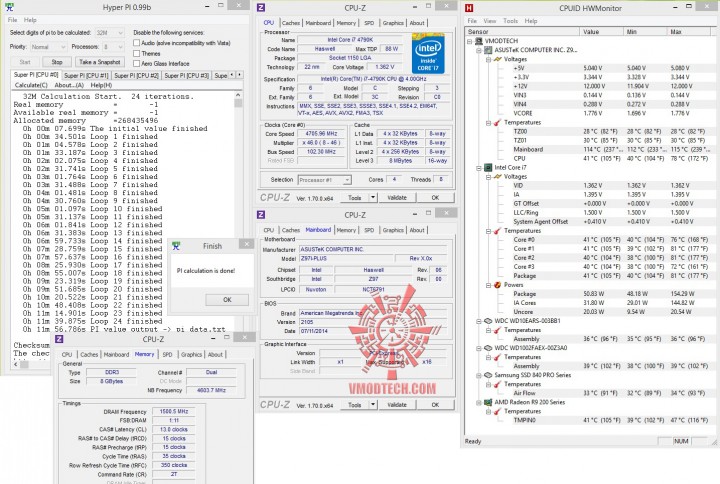Click the Intel Core i7 logo badge
This screenshot has width=720, height=484.
[x=428, y=53]
